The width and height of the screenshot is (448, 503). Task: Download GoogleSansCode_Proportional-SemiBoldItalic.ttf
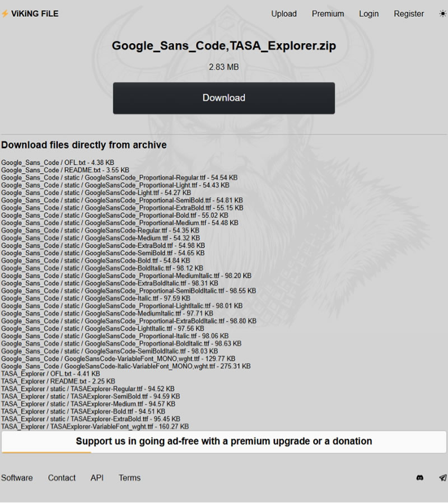pos(129,291)
